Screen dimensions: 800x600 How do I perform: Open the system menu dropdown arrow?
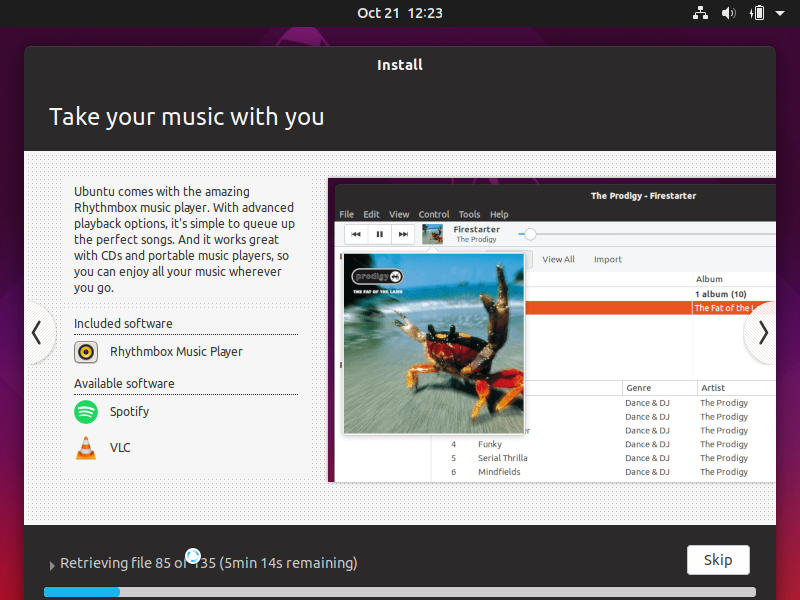coord(780,13)
